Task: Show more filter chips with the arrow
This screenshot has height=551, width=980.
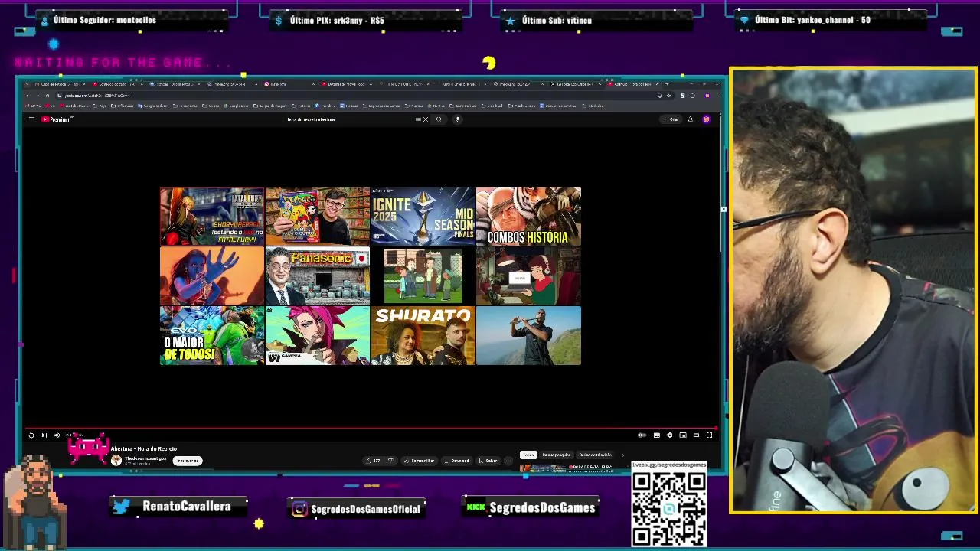Action: (x=622, y=455)
